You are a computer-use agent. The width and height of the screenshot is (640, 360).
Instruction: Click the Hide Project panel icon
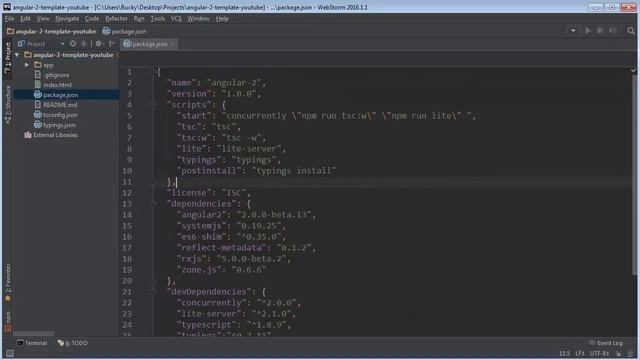112,44
